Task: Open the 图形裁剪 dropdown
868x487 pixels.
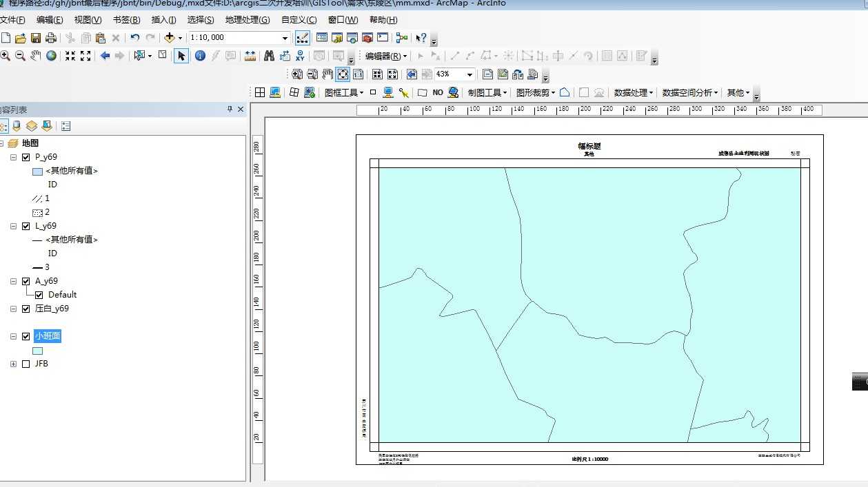Action: click(536, 92)
